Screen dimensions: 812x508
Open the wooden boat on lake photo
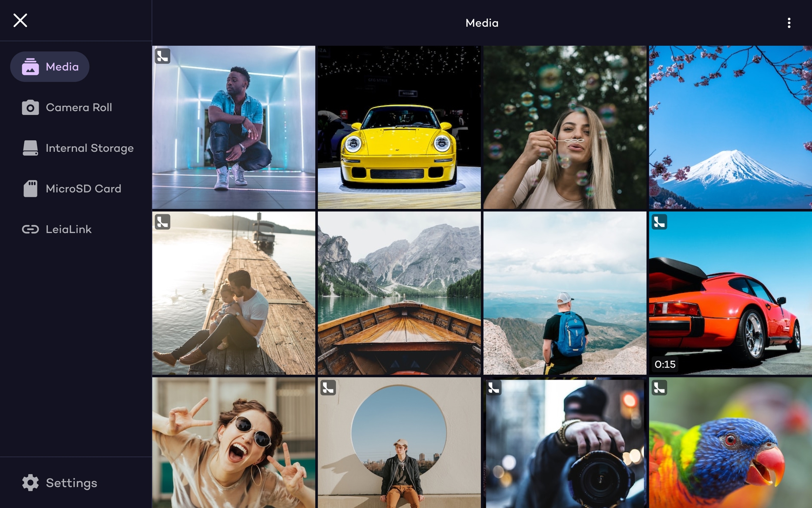click(x=399, y=293)
